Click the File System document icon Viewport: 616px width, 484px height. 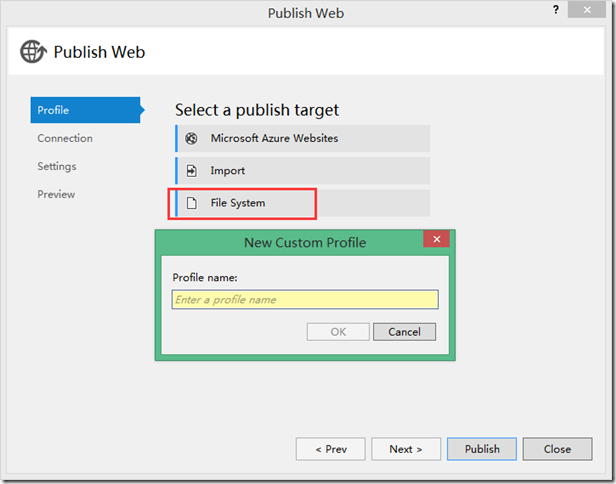pos(191,203)
